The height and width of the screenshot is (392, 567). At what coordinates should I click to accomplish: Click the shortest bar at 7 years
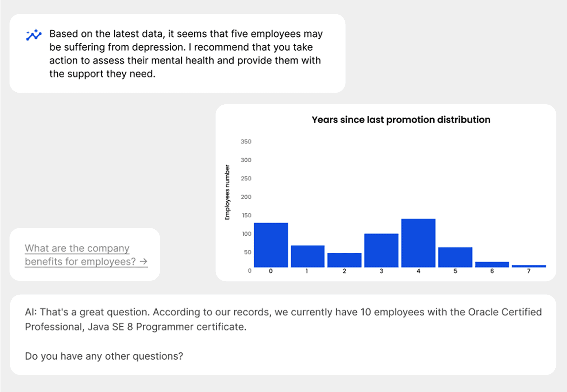[x=529, y=266]
